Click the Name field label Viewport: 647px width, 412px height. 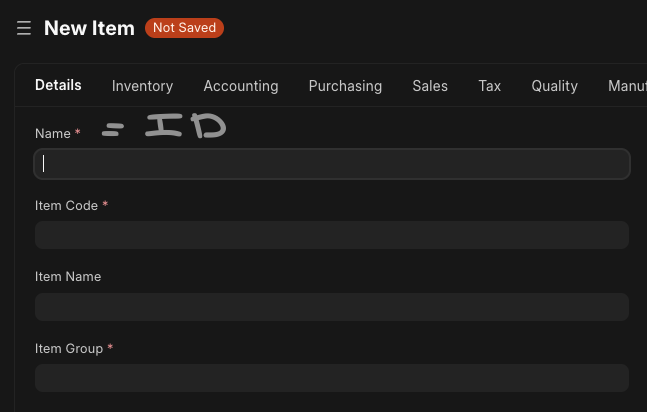[53, 133]
